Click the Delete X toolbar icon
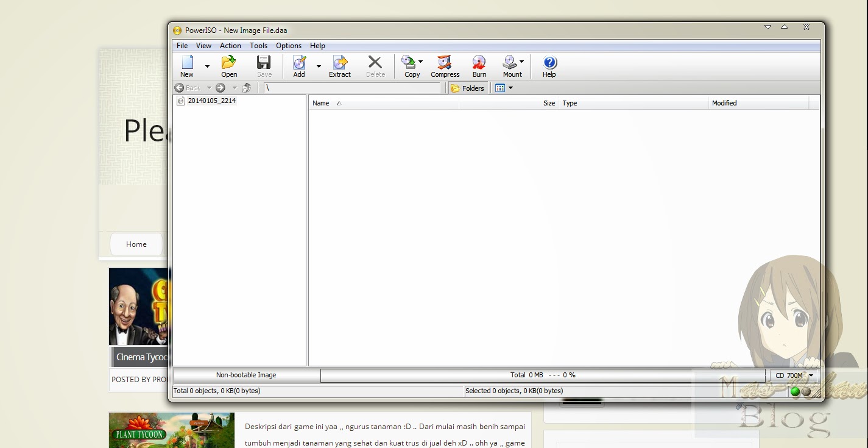Image resolution: width=868 pixels, height=448 pixels. [375, 62]
